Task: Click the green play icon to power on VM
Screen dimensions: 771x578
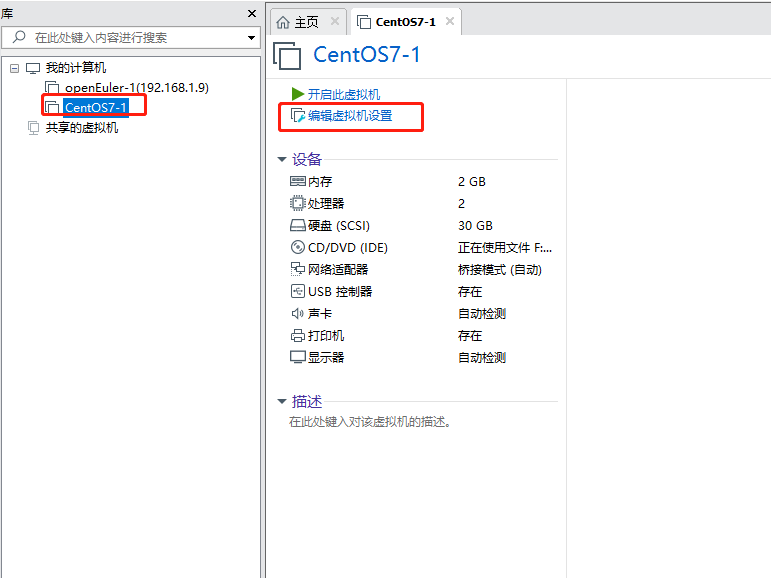Action: [297, 93]
